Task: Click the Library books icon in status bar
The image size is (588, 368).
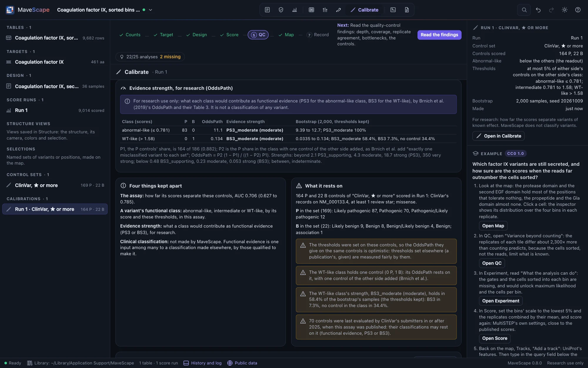Action: (x=30, y=363)
